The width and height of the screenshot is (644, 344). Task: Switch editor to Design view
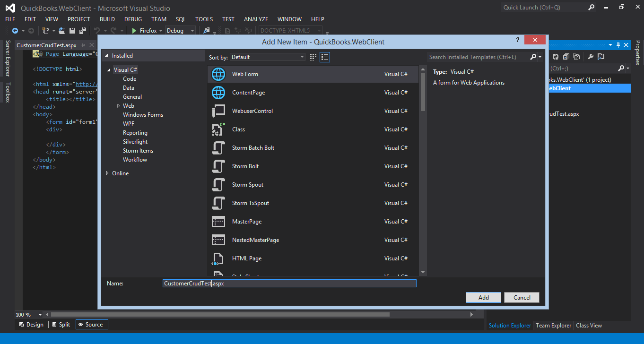pyautogui.click(x=31, y=325)
